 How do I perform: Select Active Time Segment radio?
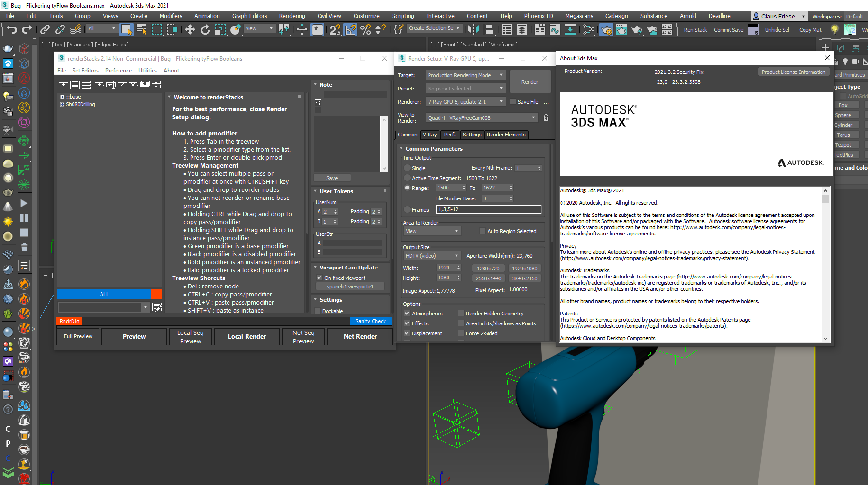407,178
